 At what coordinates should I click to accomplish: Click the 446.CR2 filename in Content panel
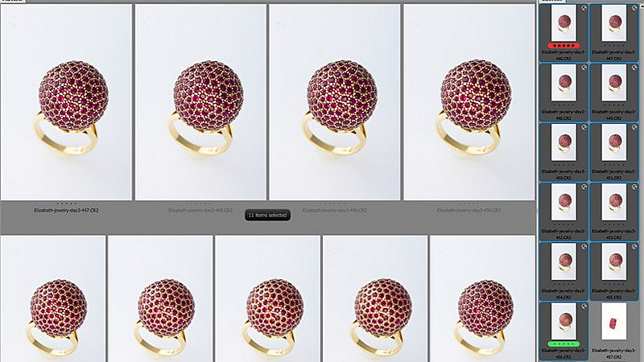click(x=563, y=56)
